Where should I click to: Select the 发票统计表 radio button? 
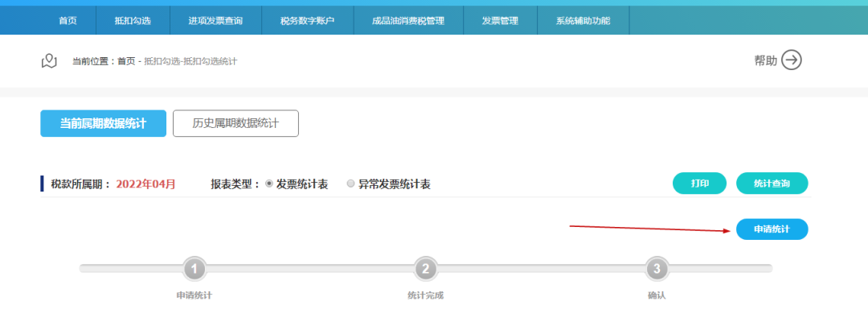coord(269,184)
